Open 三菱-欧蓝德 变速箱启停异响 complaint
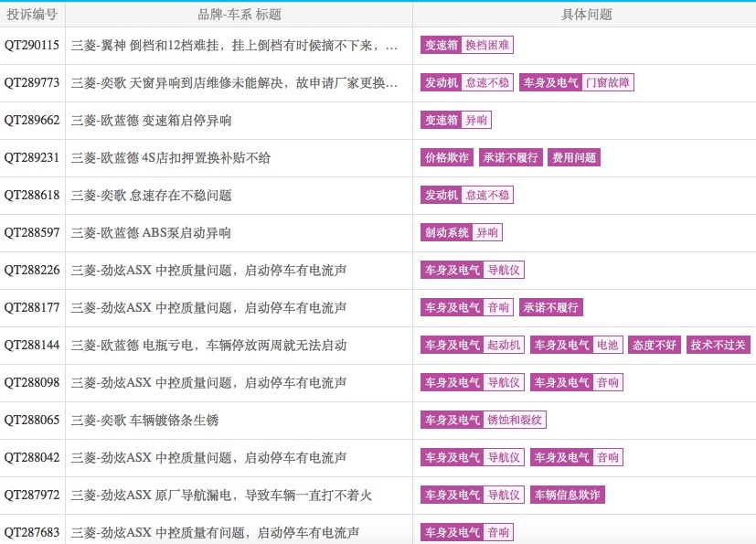 coord(152,120)
